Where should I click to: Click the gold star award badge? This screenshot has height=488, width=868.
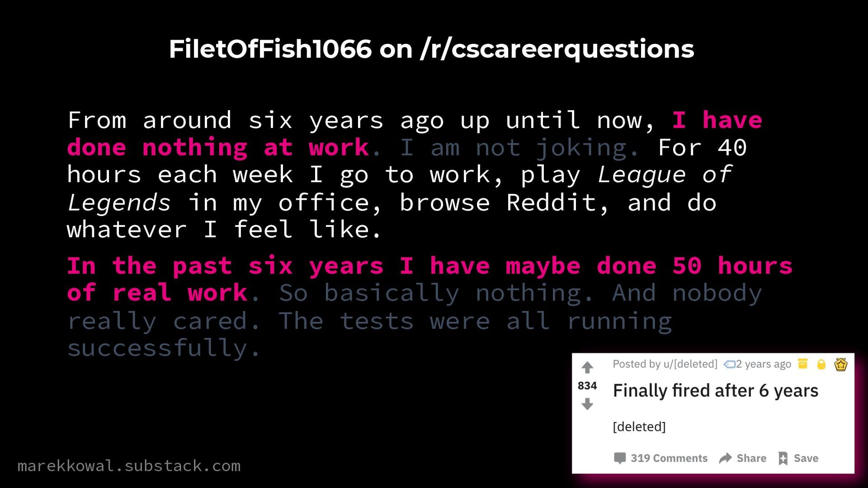tap(841, 364)
